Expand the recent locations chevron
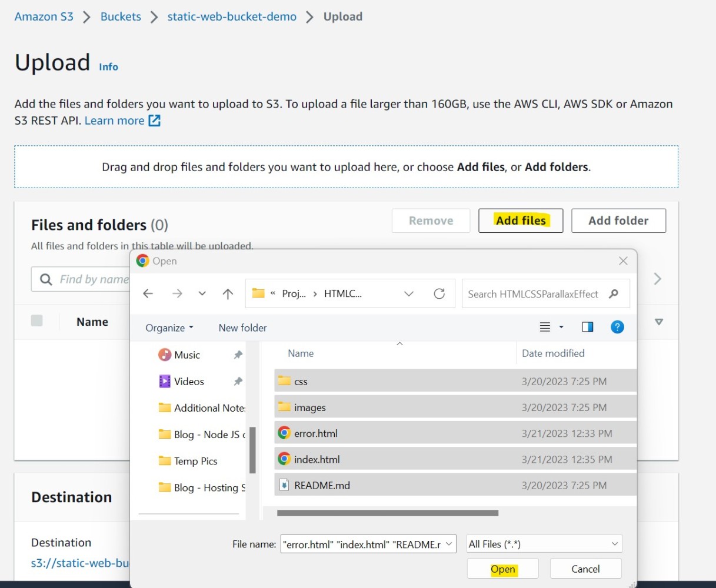716x588 pixels. click(202, 293)
